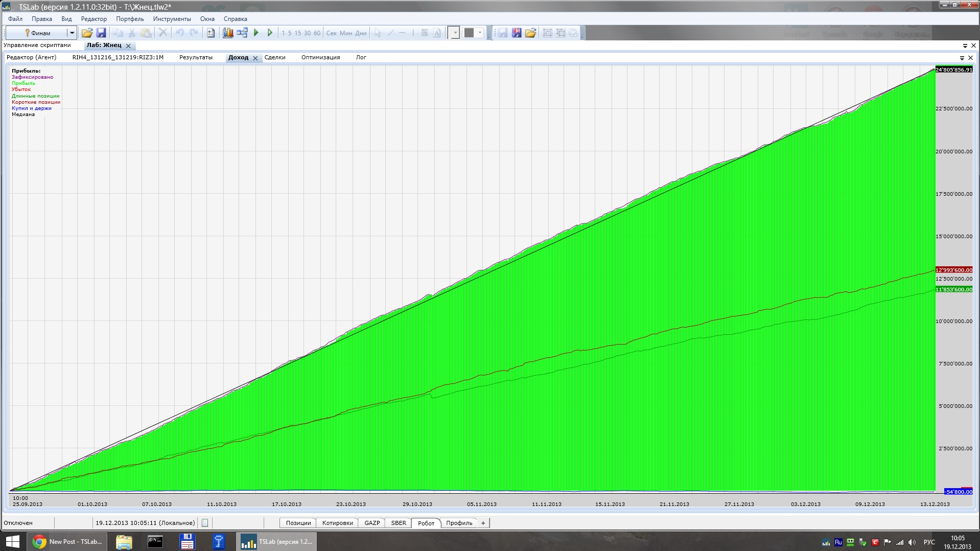The image size is (980, 551).
Task: Click the script properties sheet icon
Action: [211, 33]
